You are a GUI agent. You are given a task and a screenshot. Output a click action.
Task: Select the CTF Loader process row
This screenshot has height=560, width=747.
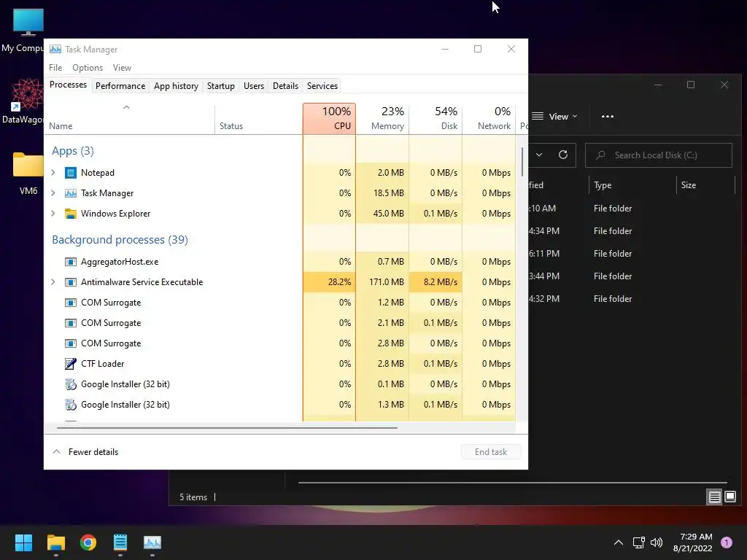click(280, 364)
